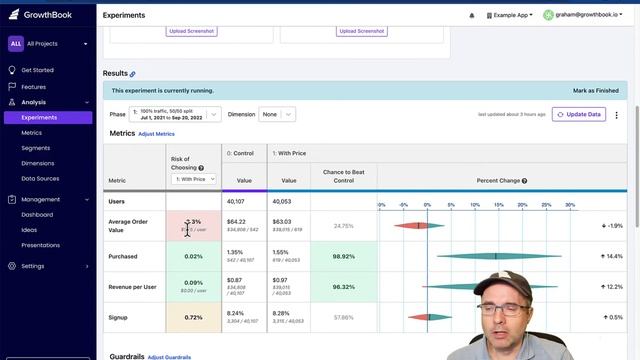Collapse the Management sidebar section
Screen dimensions: 640x360
pos(87,200)
